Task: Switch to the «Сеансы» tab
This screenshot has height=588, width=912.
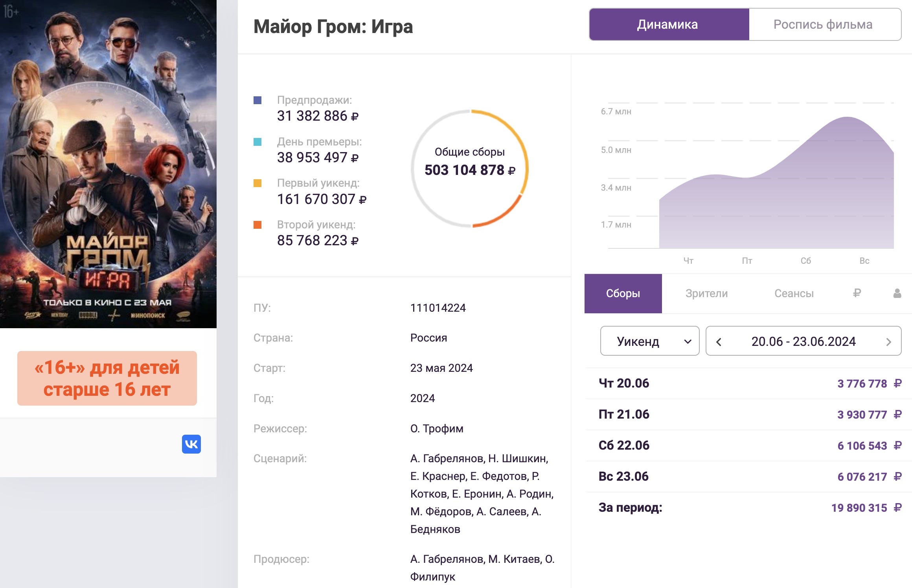Action: 795,293
